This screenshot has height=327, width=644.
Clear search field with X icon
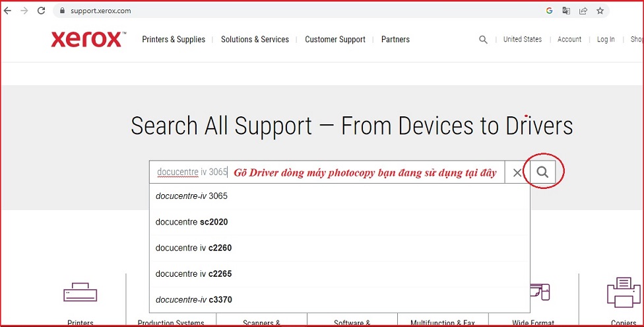517,173
